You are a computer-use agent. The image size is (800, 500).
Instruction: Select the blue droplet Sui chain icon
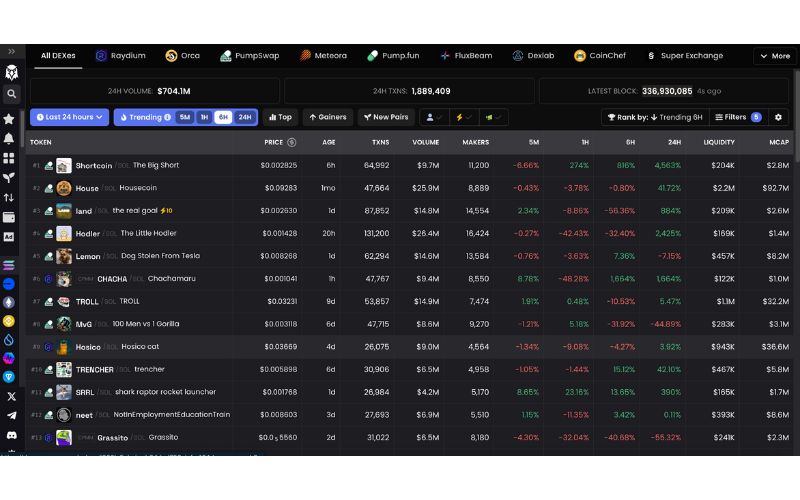click(9, 340)
